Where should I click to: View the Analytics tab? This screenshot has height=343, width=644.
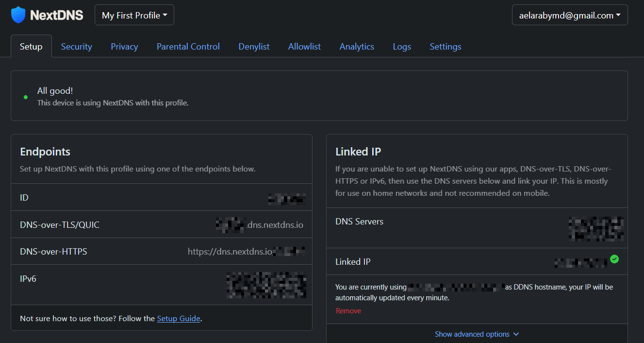pyautogui.click(x=357, y=47)
